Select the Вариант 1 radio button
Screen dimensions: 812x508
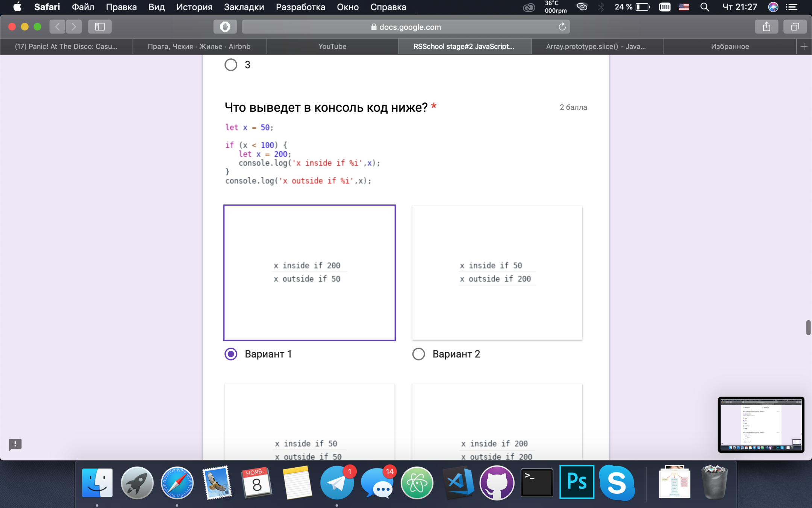click(x=231, y=354)
